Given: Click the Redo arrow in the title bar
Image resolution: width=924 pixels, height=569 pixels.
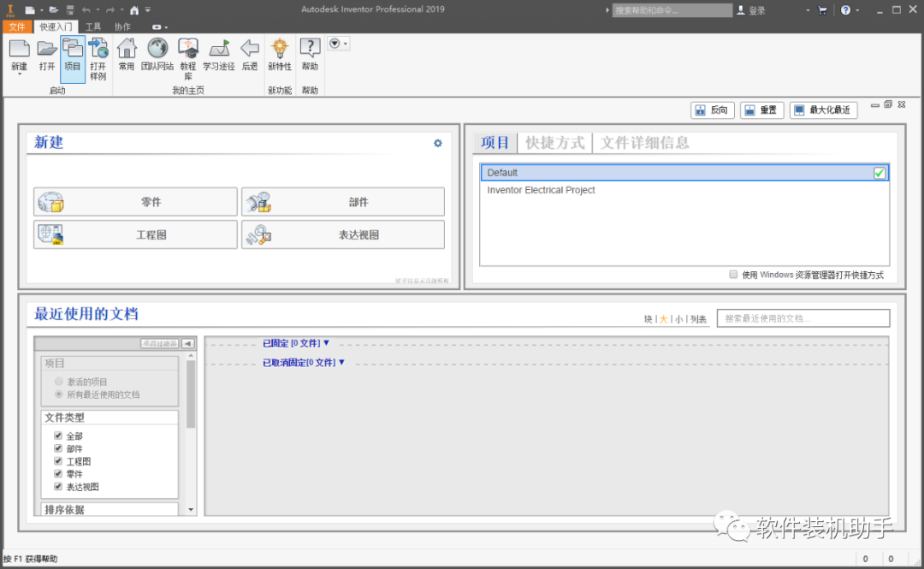Looking at the screenshot, I should click(x=110, y=10).
